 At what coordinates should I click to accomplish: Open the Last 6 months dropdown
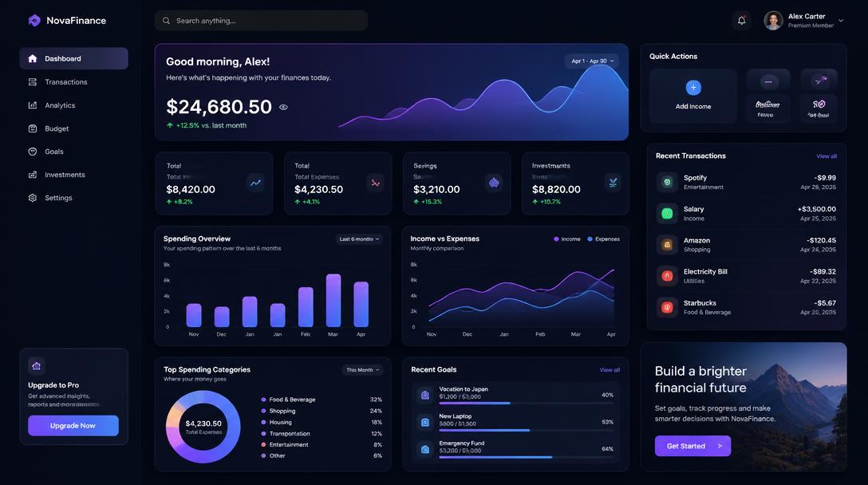[x=359, y=239]
